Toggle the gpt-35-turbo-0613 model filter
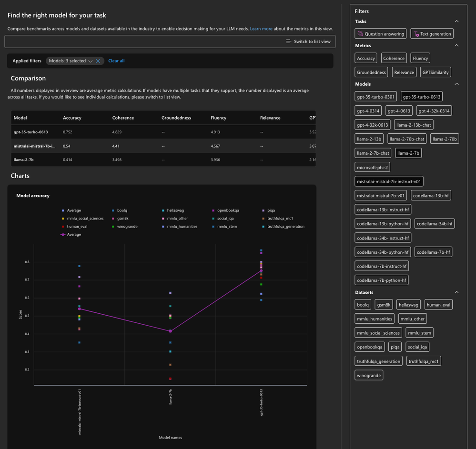The height and width of the screenshot is (449, 476). coord(422,97)
